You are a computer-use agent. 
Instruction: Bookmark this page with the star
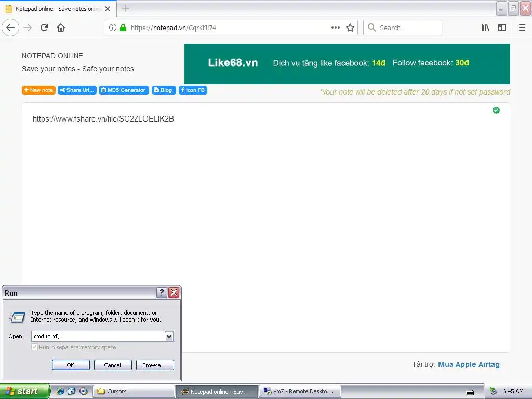tap(350, 28)
